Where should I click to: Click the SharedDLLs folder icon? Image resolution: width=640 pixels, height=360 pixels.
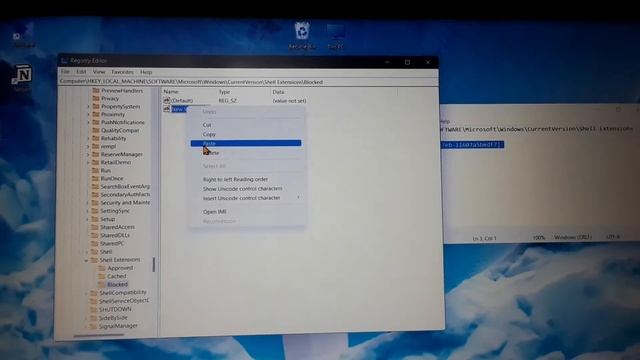pyautogui.click(x=95, y=235)
